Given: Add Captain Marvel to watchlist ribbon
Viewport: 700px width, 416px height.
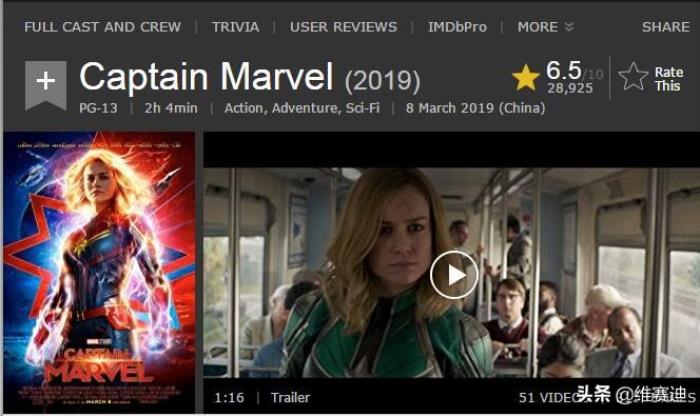Looking at the screenshot, I should 46,85.
